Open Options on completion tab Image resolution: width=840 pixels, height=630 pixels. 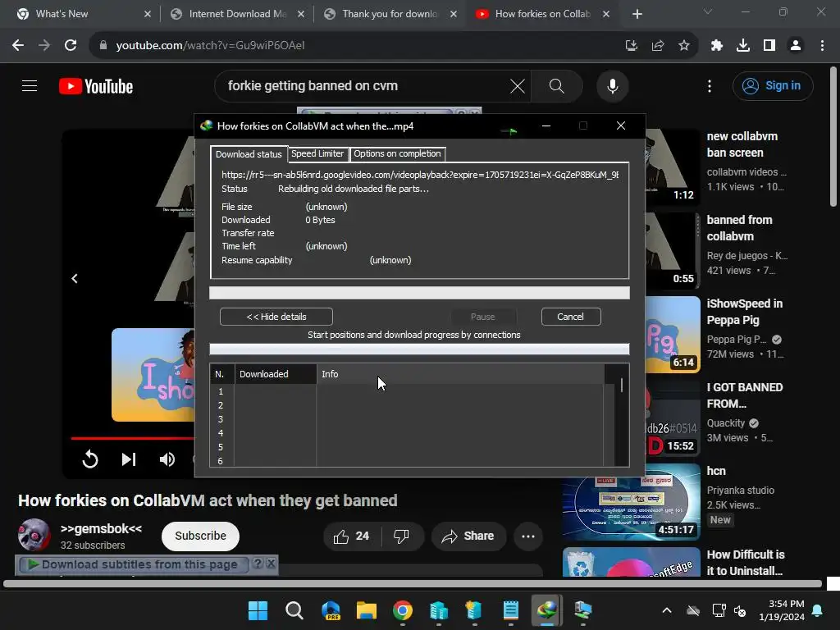(x=397, y=153)
